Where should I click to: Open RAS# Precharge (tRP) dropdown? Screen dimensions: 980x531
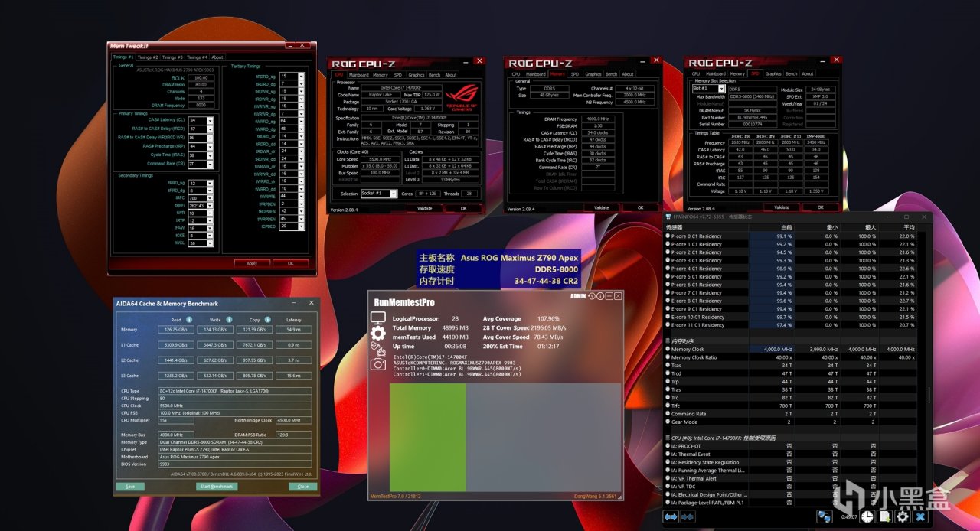211,145
